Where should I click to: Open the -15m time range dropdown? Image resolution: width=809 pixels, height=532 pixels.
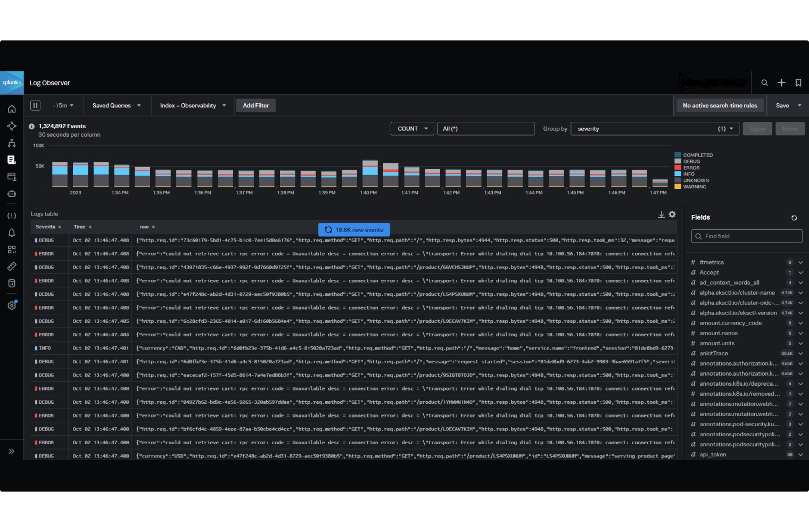click(62, 105)
